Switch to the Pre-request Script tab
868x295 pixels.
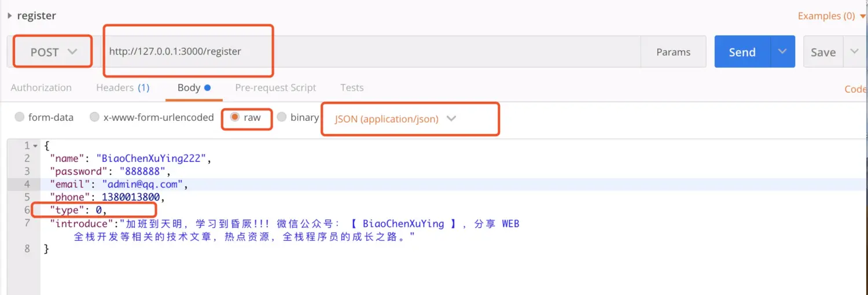click(x=275, y=88)
